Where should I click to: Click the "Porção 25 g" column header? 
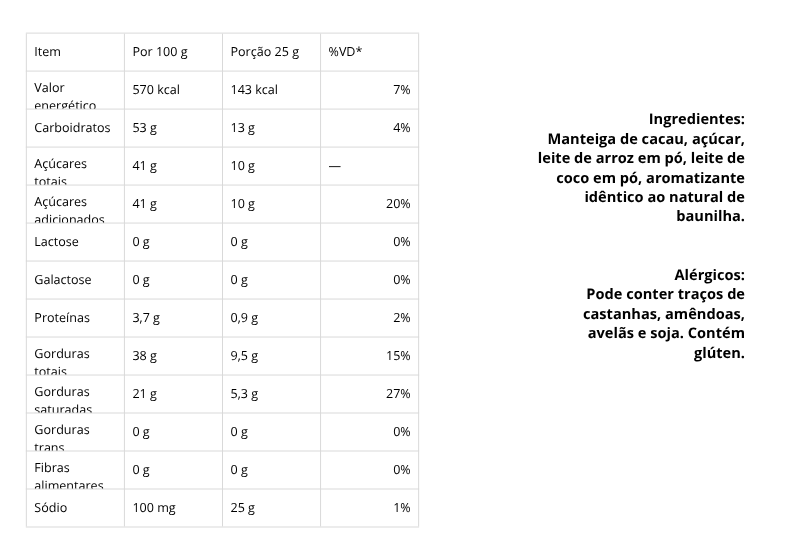pyautogui.click(x=265, y=52)
